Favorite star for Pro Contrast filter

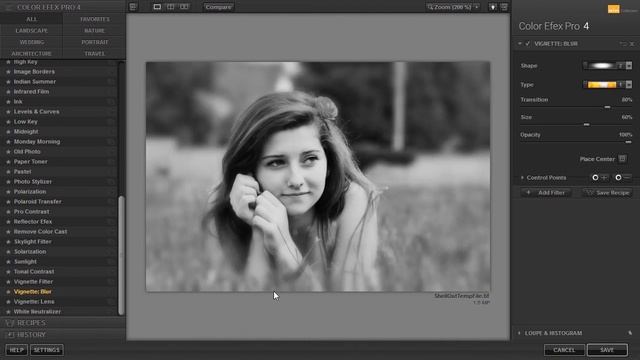[x=8, y=212]
